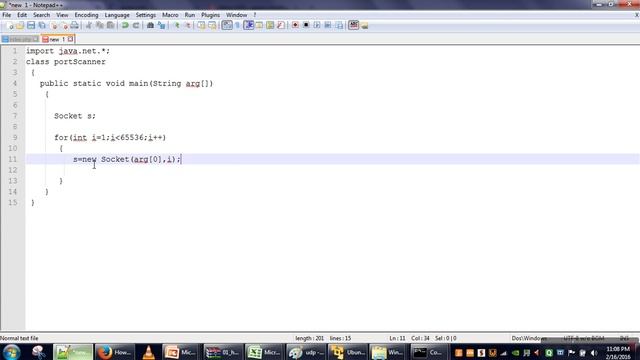Switch to the inactive blue document tab

20,39
